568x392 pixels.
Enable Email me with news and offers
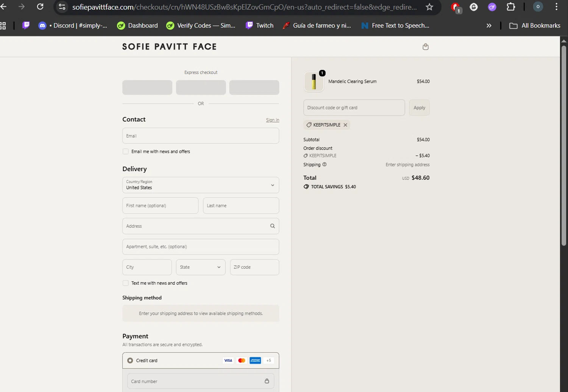coord(126,151)
